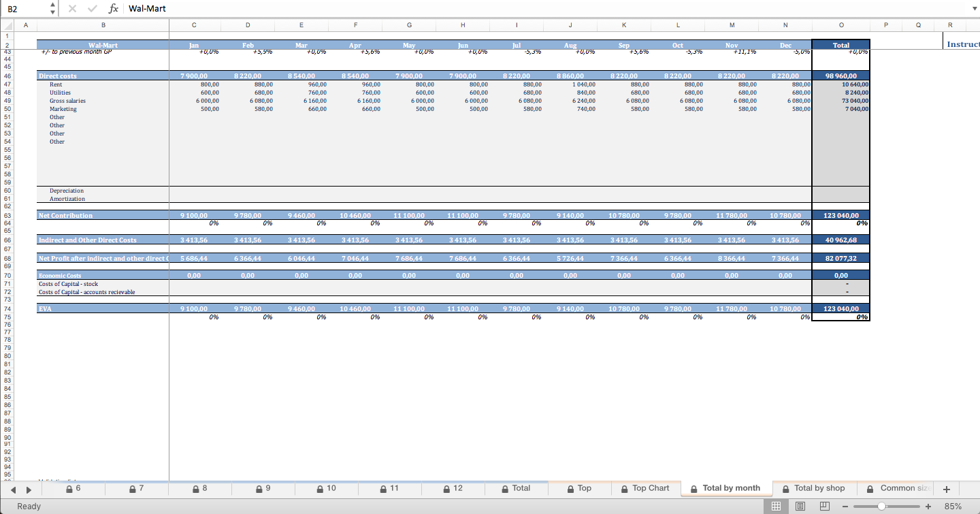Switch to Page Break Preview icon
Screen dimensions: 980x514
pyautogui.click(x=825, y=507)
